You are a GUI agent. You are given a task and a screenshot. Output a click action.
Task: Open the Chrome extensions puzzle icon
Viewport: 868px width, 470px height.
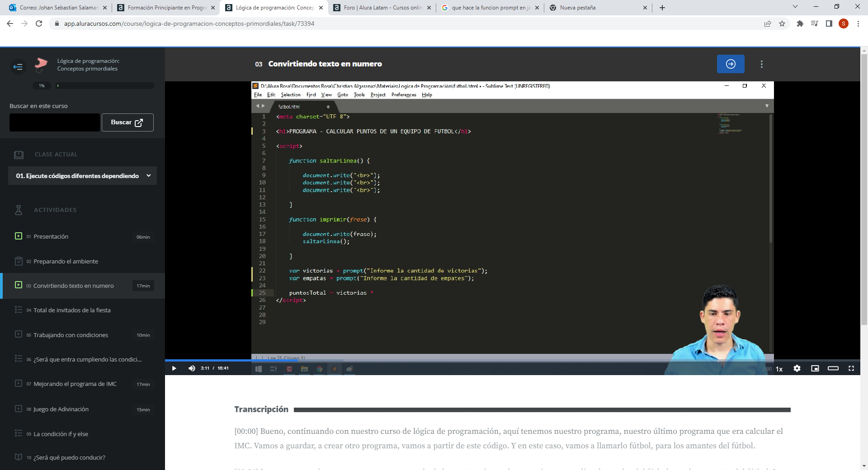click(x=800, y=23)
